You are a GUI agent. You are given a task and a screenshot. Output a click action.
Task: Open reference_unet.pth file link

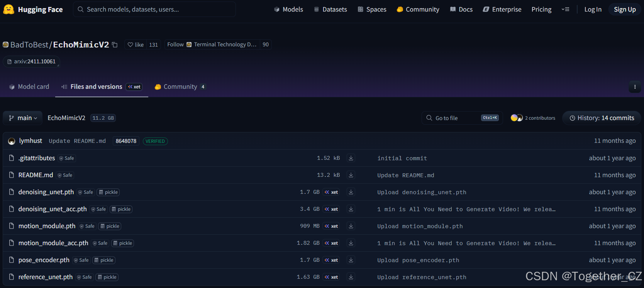pos(46,277)
